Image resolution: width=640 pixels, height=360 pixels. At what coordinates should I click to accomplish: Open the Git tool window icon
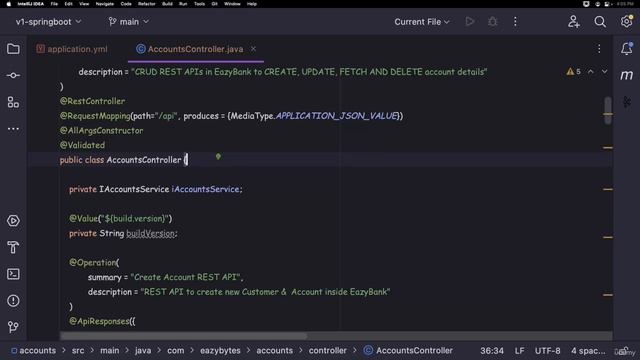point(13,327)
